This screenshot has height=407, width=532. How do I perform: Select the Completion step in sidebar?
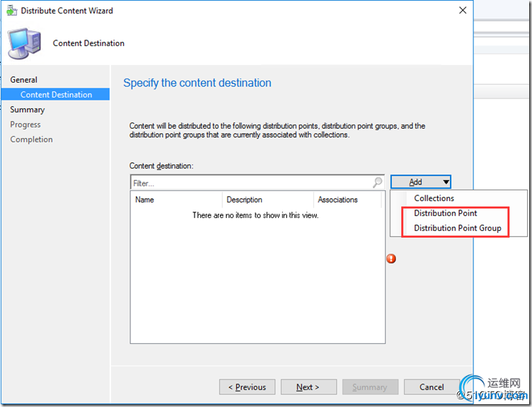pyautogui.click(x=31, y=139)
